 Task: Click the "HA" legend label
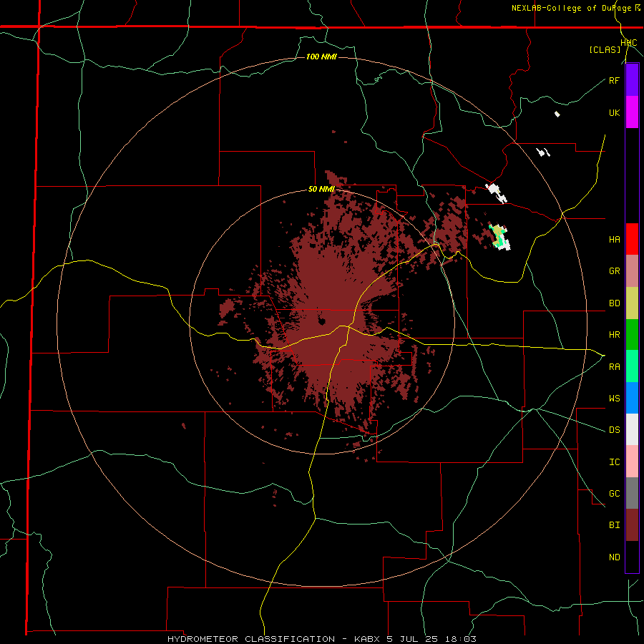[x=614, y=240]
